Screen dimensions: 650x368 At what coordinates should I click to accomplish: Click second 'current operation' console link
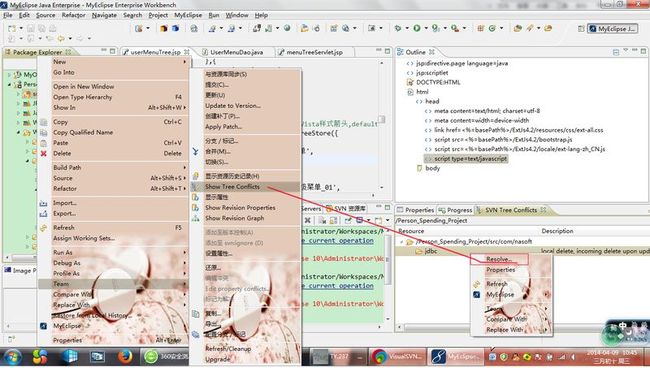point(340,286)
